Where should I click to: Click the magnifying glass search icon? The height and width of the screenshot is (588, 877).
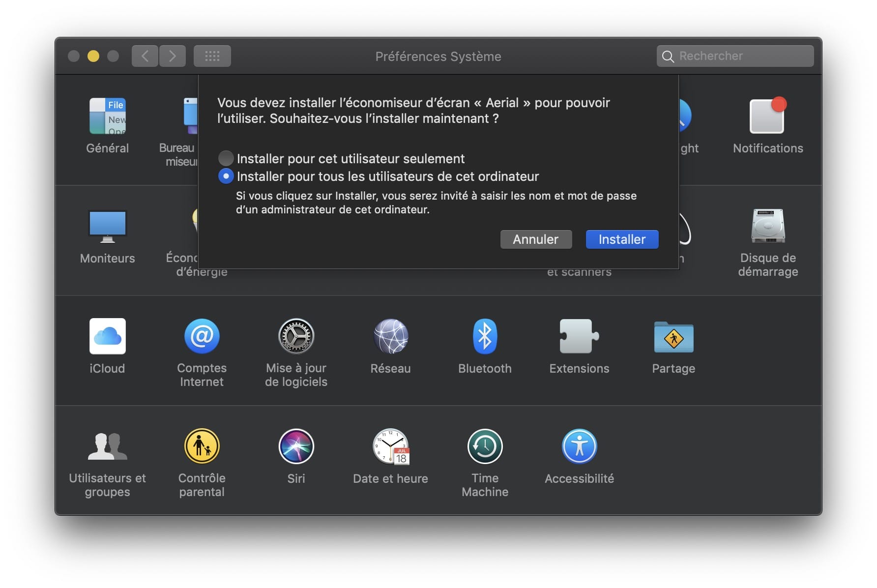tap(668, 57)
